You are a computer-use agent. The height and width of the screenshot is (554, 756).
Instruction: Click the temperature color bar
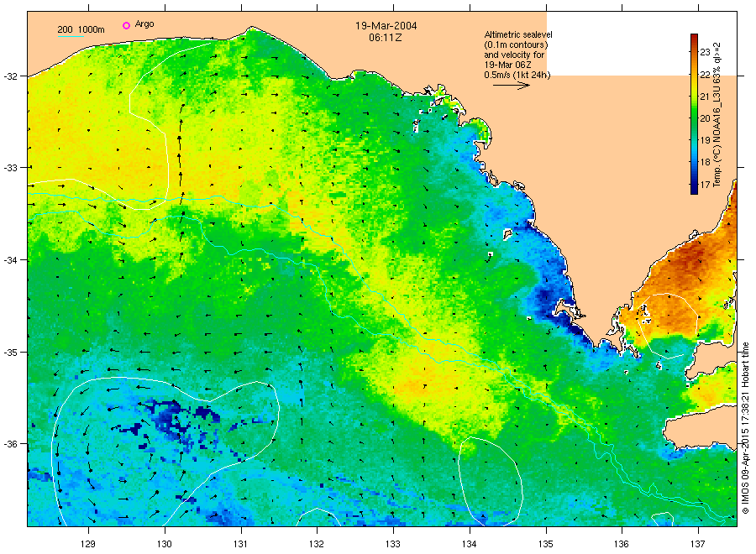point(694,113)
